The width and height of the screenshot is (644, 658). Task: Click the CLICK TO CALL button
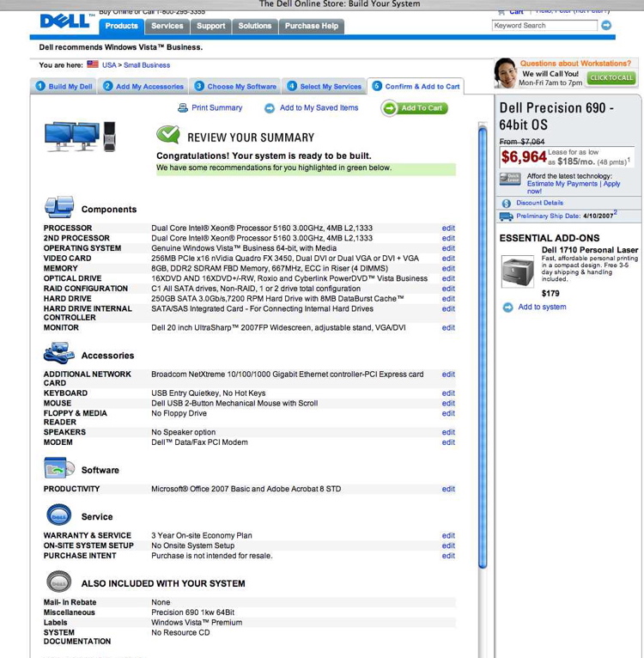click(611, 78)
